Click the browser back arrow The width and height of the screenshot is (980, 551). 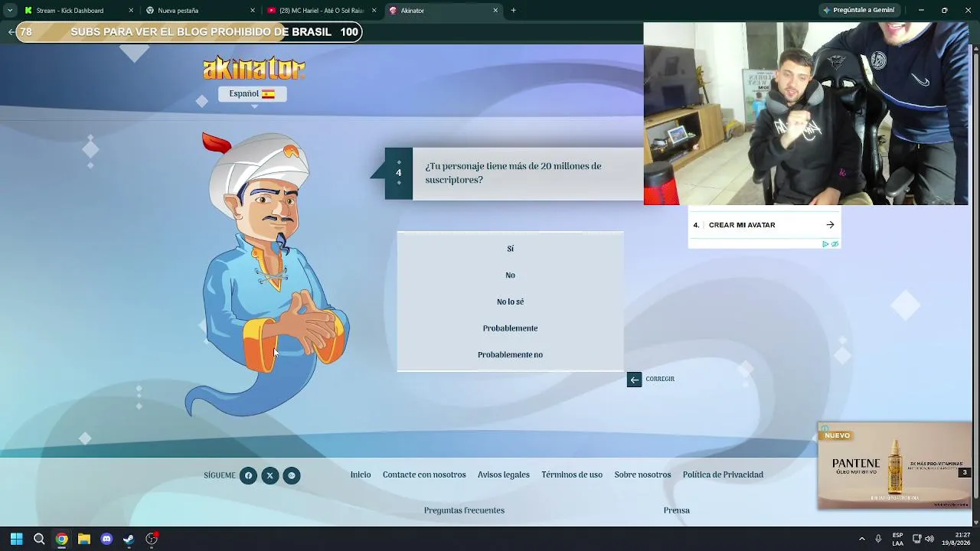pos(11,32)
